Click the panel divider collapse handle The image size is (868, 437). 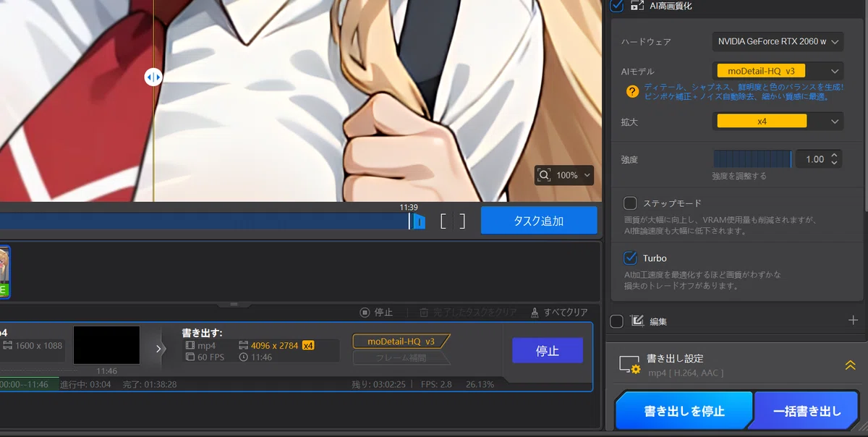tap(234, 305)
